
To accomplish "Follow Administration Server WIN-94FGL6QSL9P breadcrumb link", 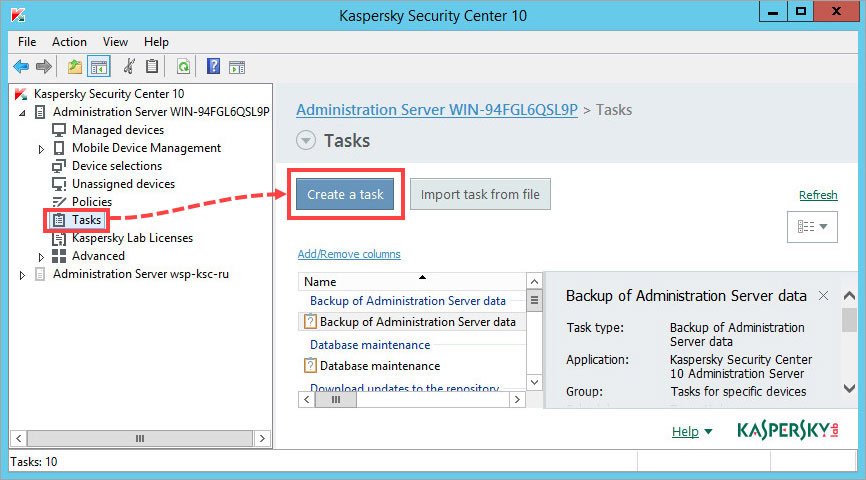I will (437, 110).
